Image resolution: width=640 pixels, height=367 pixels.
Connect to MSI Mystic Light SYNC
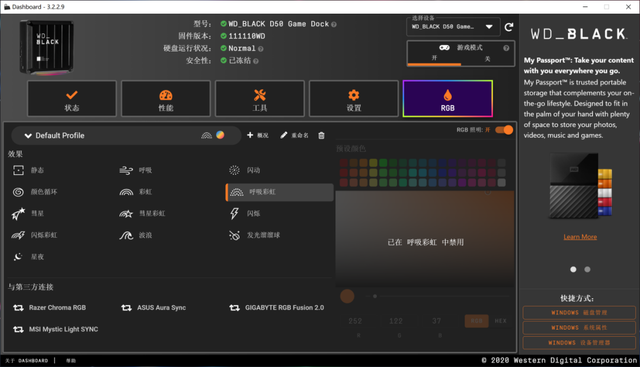[x=56, y=329]
